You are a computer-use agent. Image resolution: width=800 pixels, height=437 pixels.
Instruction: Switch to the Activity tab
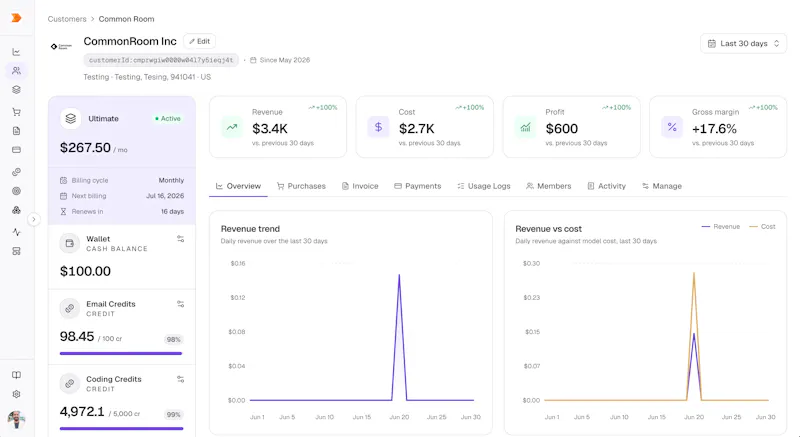[x=607, y=186]
